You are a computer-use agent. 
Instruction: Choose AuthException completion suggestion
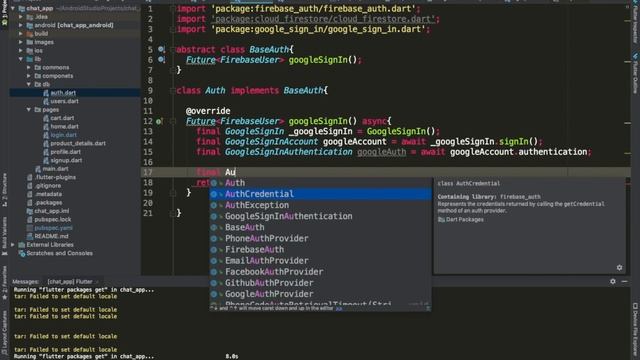pos(320,205)
